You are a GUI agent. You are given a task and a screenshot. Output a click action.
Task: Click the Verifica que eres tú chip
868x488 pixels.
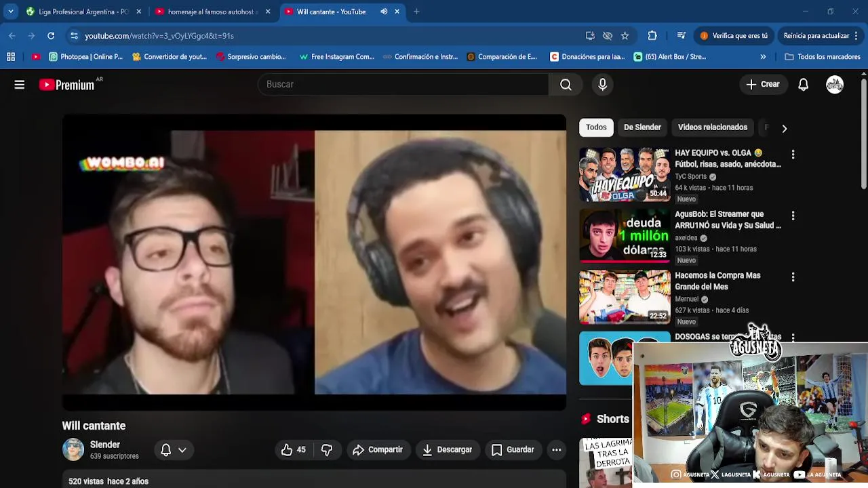tap(734, 36)
